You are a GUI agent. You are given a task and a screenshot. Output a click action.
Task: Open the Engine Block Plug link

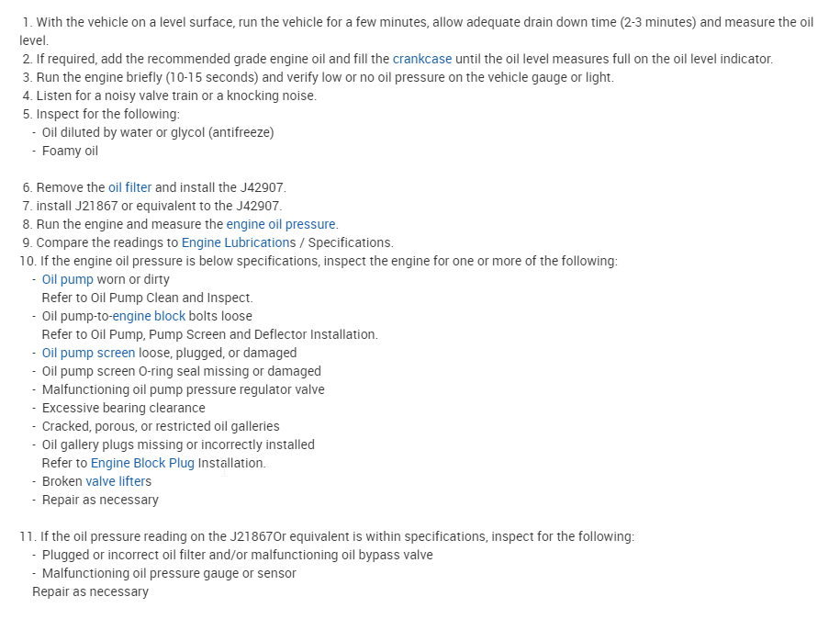point(142,463)
